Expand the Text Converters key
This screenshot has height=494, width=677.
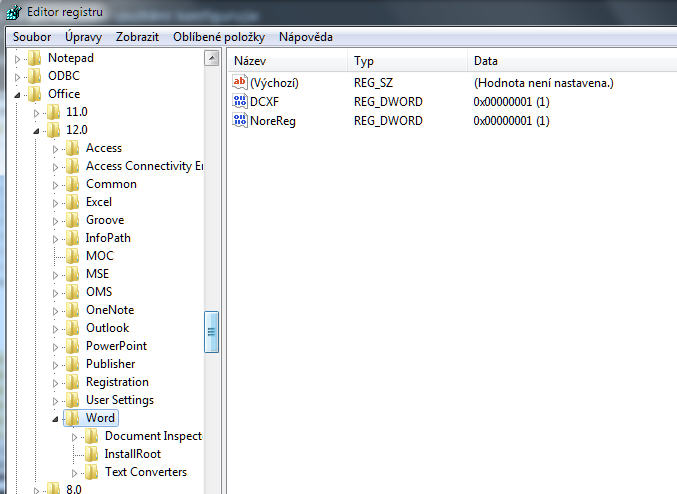pos(74,473)
